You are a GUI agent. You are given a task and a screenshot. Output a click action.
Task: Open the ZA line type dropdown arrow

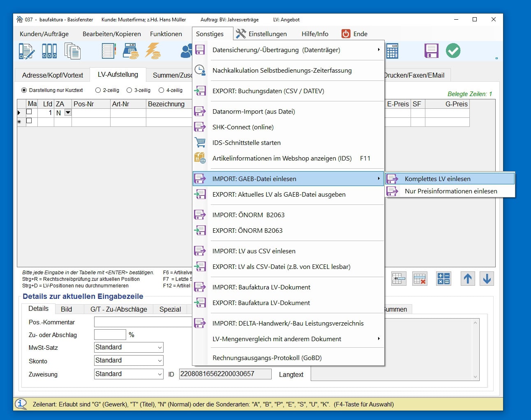[68, 112]
